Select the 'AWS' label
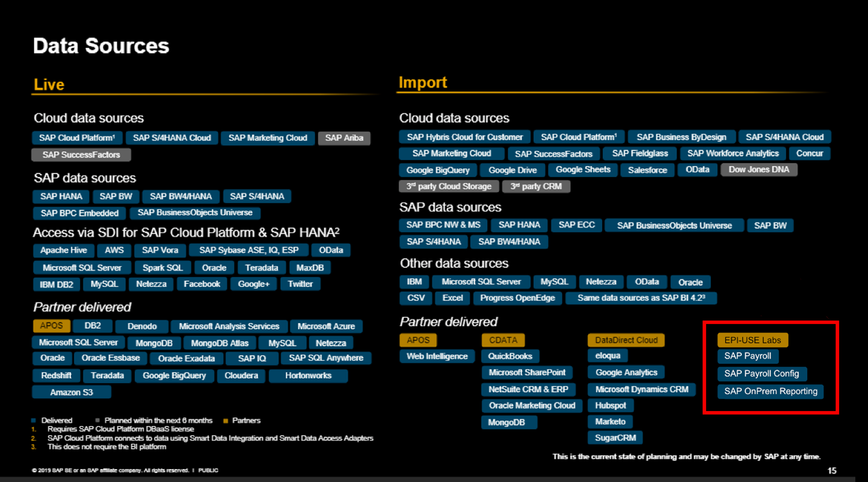The width and height of the screenshot is (868, 482). [x=114, y=250]
